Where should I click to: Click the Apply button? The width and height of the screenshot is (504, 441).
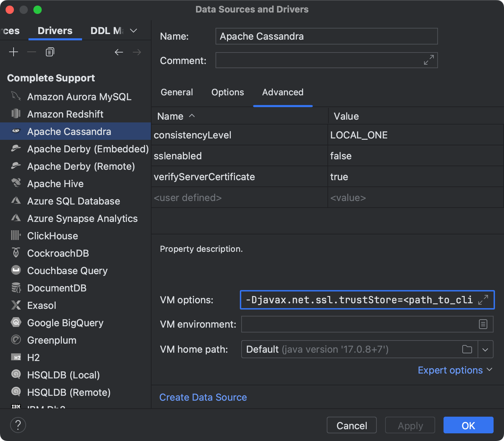point(410,425)
